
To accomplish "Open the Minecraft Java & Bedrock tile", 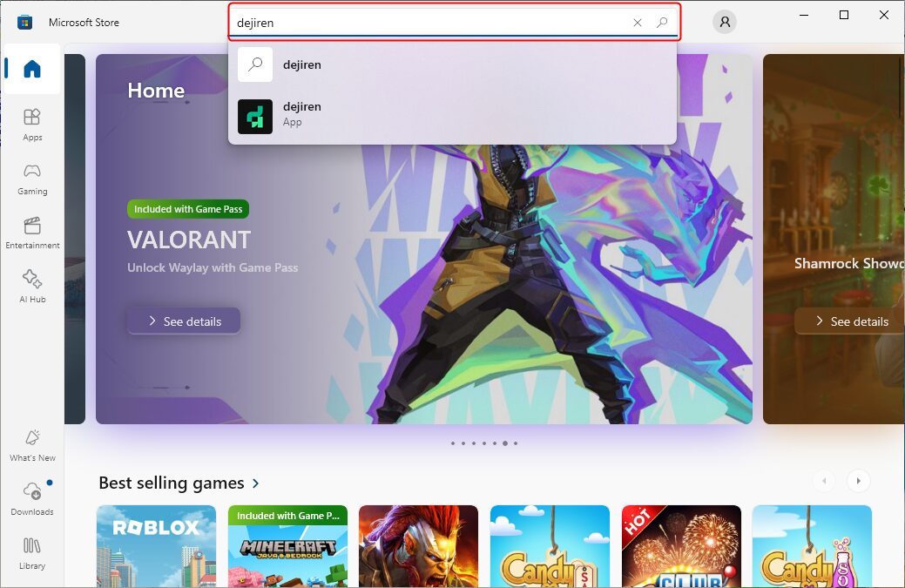I will click(x=288, y=546).
